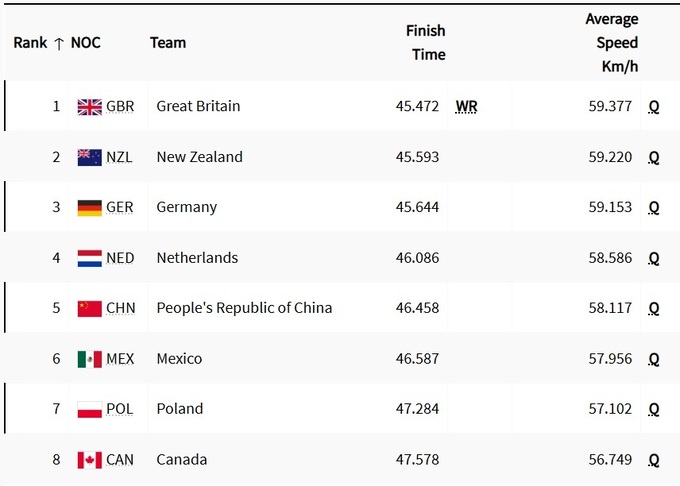Sort by the Rank column arrow
The image size is (680, 486).
(x=59, y=43)
